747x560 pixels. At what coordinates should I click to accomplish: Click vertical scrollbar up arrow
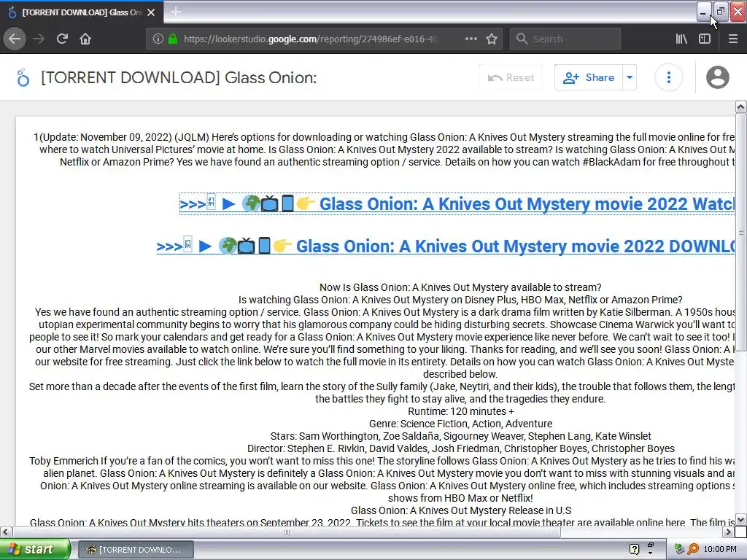[x=741, y=107]
